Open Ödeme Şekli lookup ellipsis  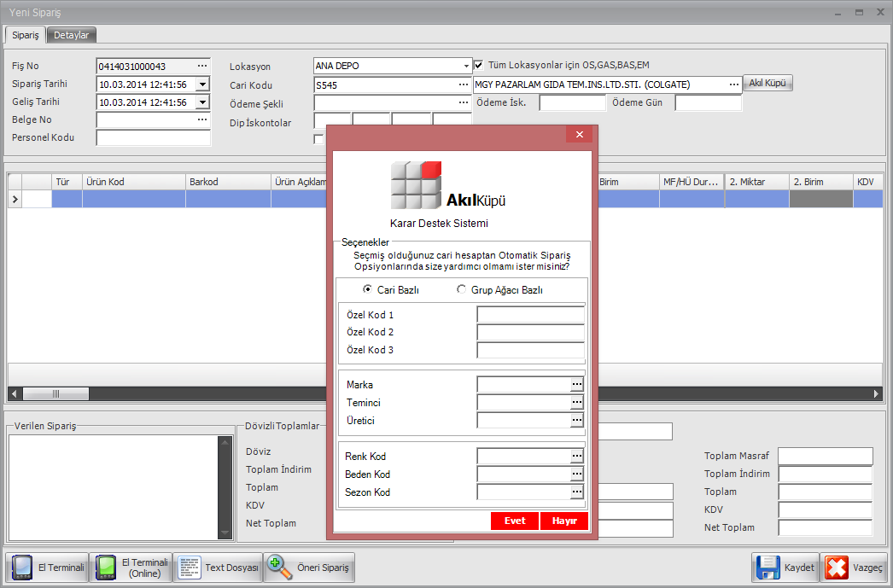point(463,103)
